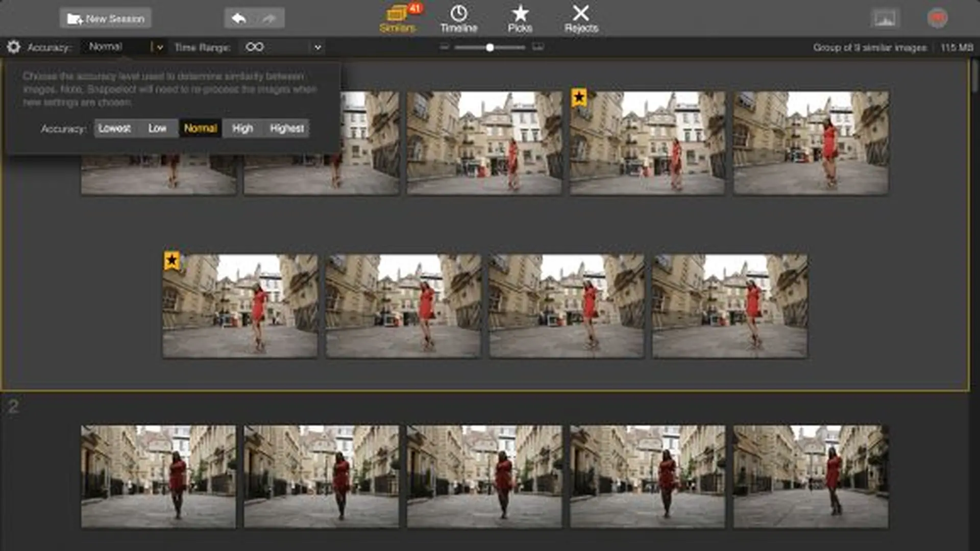Click the group 2 number label

13,407
